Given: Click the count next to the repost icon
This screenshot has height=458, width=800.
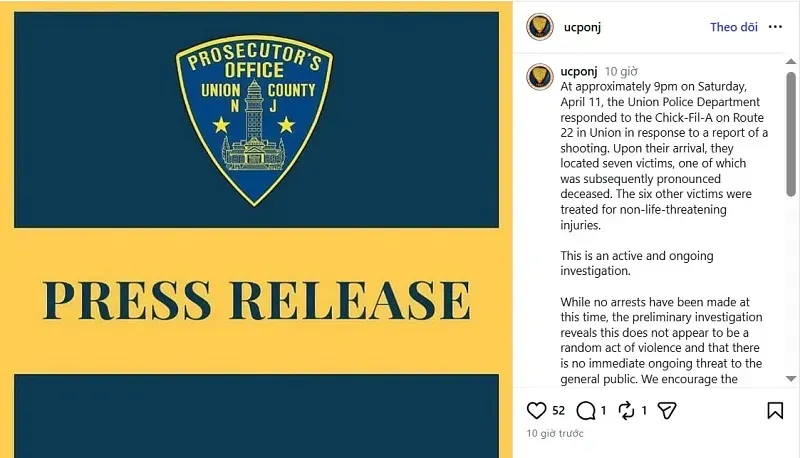Looking at the screenshot, I should click(x=644, y=410).
